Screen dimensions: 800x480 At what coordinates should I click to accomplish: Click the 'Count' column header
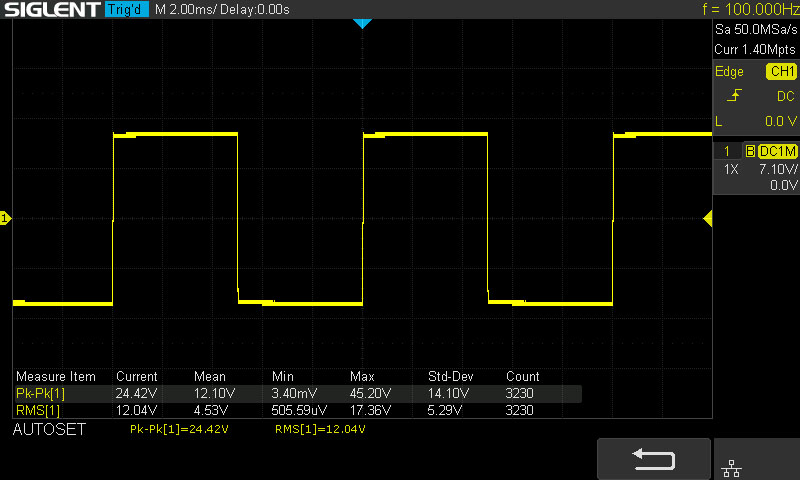(x=522, y=376)
